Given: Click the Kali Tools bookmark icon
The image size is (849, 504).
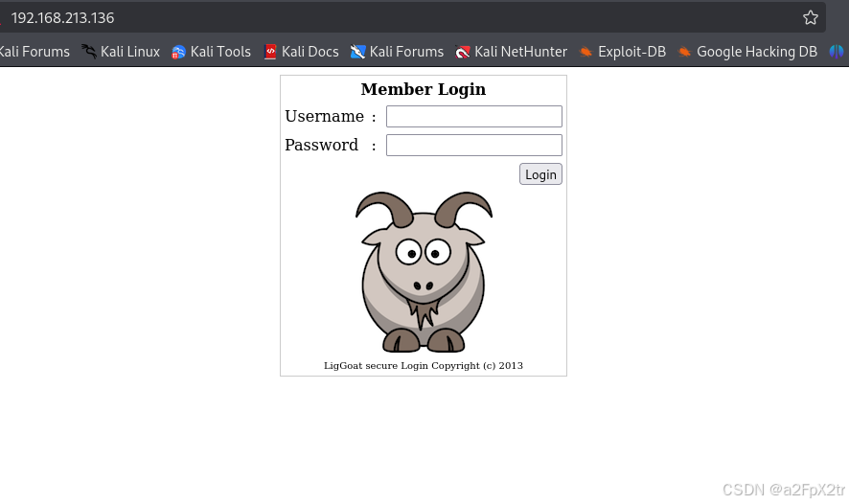Looking at the screenshot, I should (x=178, y=52).
